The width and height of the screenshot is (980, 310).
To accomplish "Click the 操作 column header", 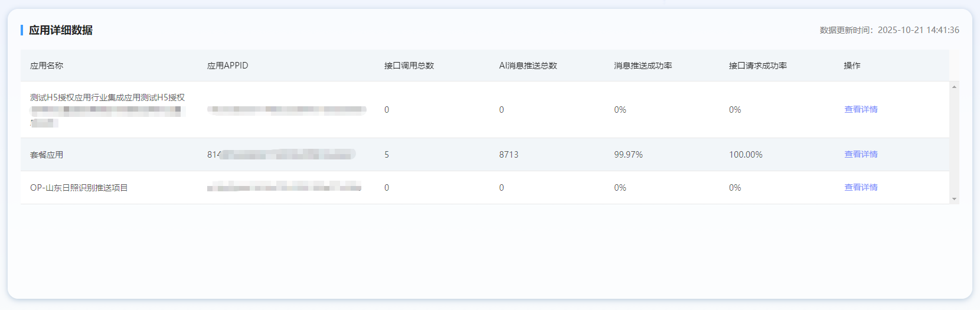I will [851, 66].
